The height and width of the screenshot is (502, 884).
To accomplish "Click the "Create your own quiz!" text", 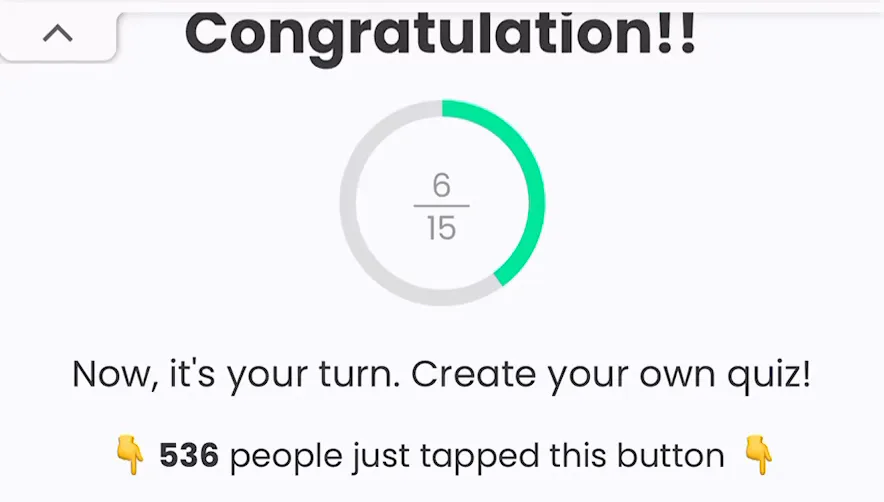I will 611,375.
